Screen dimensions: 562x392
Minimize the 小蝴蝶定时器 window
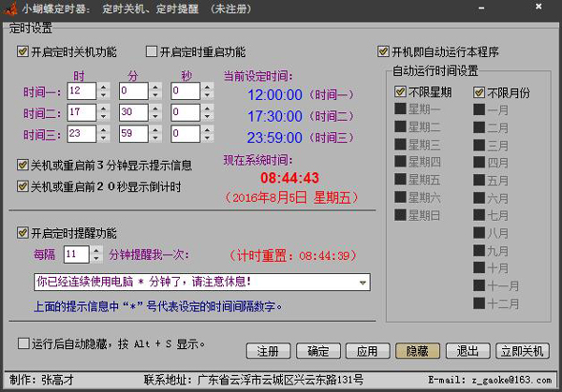tap(482, 8)
